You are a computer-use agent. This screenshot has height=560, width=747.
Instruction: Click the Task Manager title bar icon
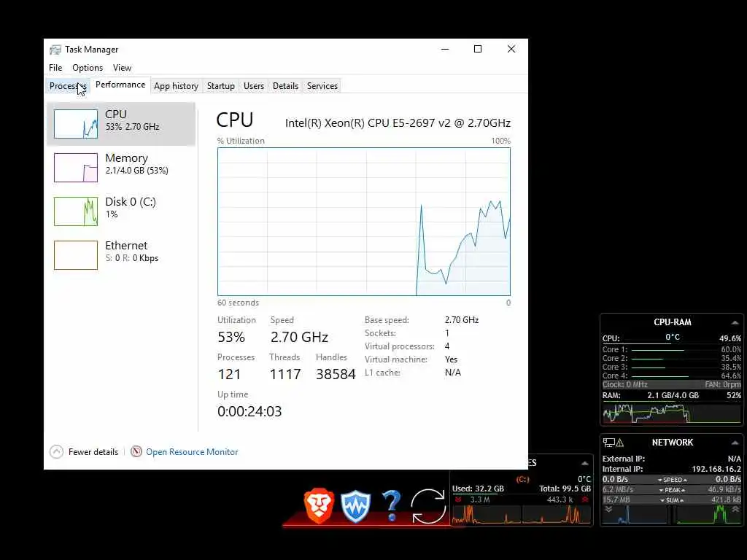tap(55, 50)
